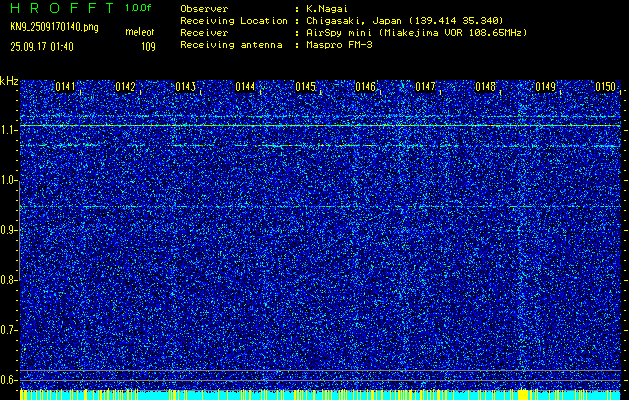
Task: Click the version number 1.0.0f
Action: coord(138,8)
